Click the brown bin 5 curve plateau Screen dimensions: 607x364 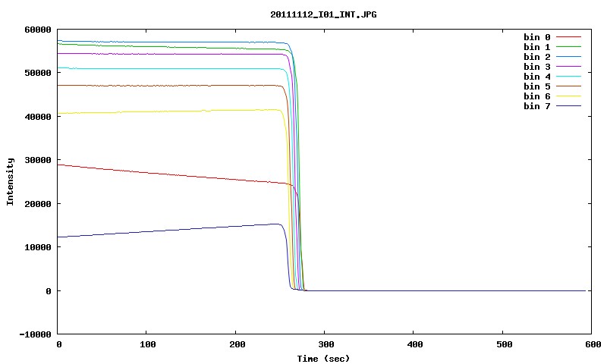(170, 86)
